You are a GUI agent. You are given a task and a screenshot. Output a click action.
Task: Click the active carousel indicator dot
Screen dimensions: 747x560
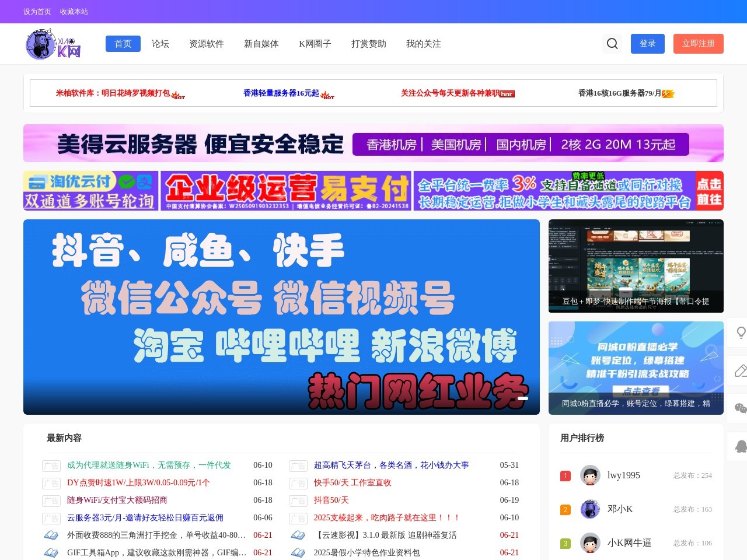tap(523, 398)
